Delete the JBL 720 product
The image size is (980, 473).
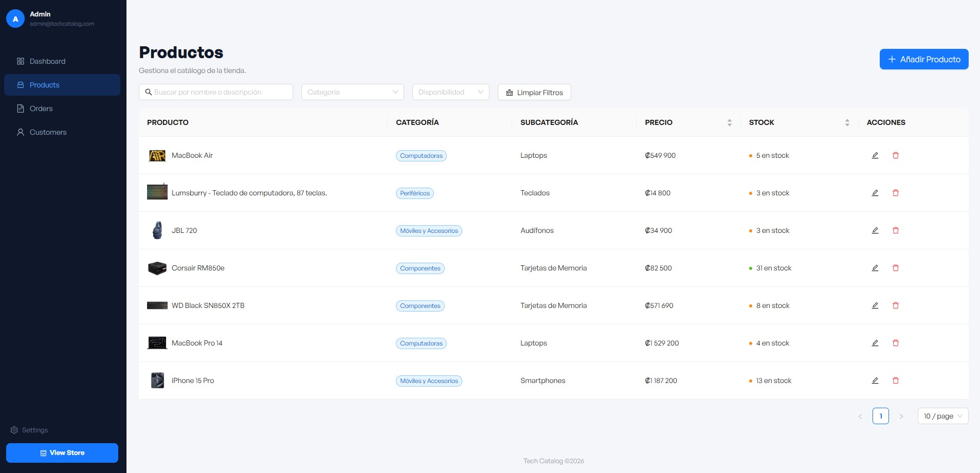(895, 230)
